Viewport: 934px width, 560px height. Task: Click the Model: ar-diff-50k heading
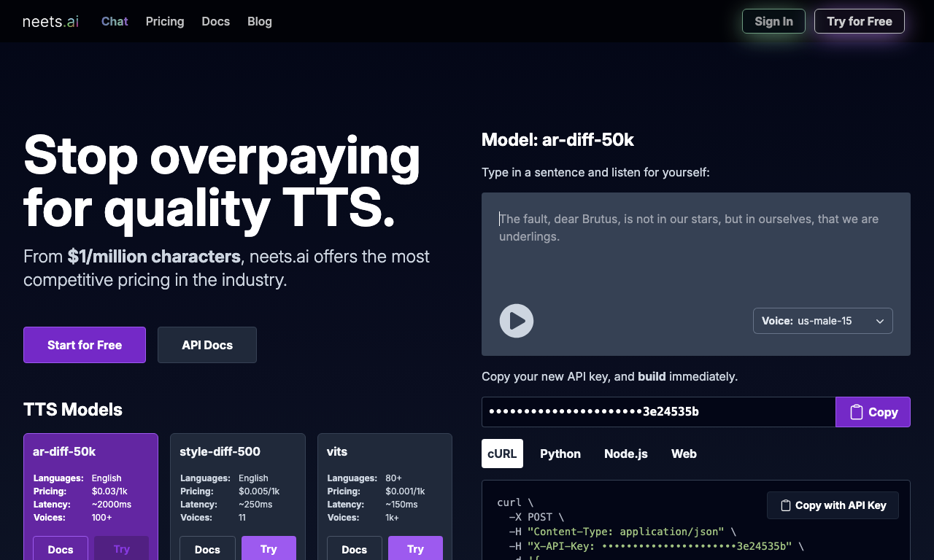point(557,140)
